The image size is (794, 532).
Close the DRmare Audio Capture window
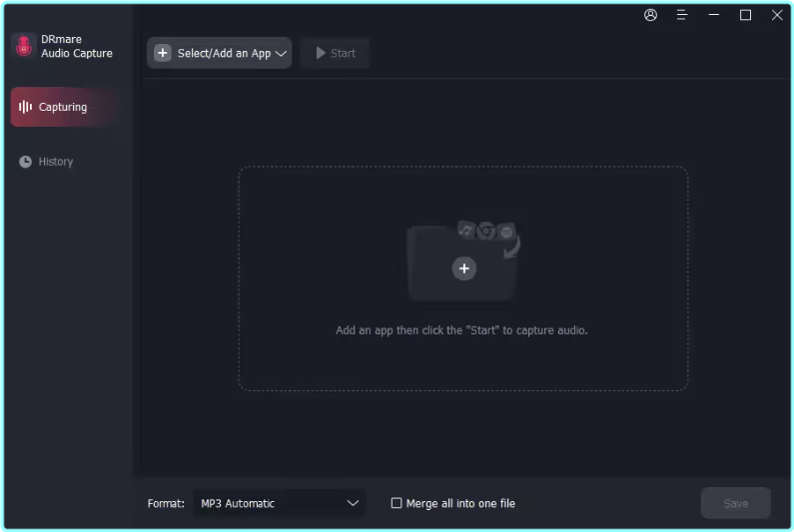777,15
